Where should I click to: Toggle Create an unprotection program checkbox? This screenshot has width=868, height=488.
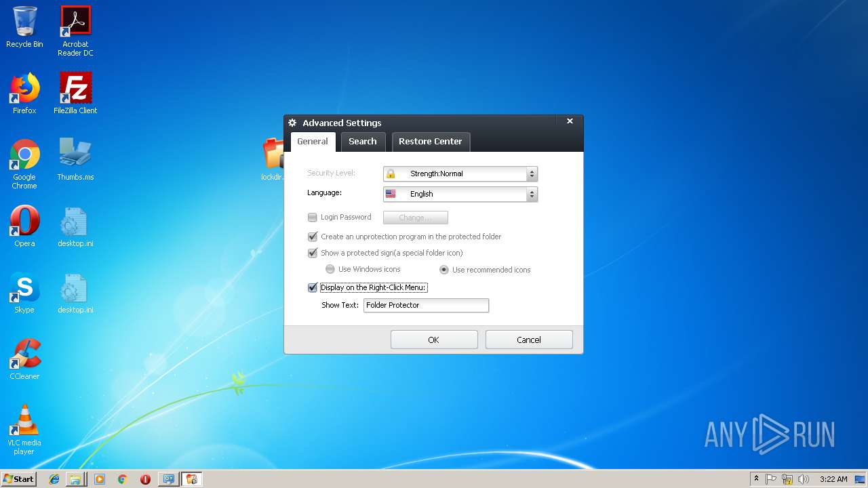313,237
